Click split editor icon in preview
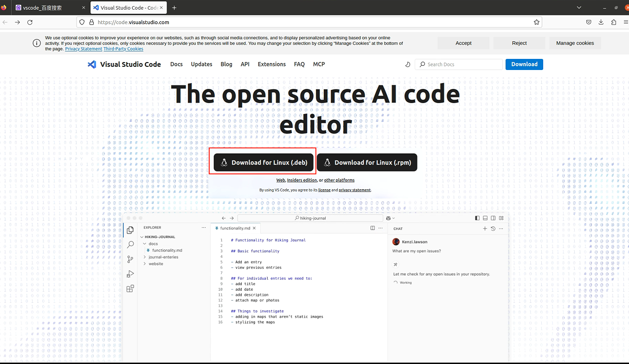This screenshot has width=629, height=364. (x=372, y=228)
